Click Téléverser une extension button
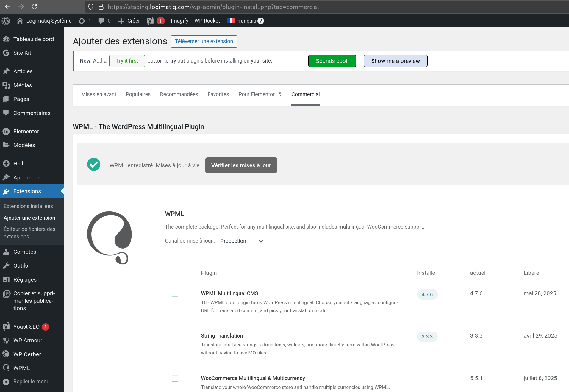This screenshot has width=569, height=392. 204,41
